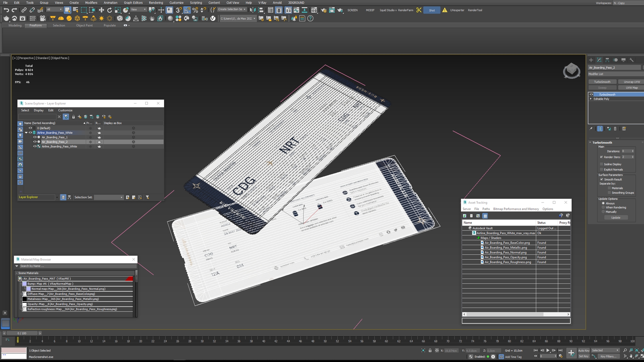Viewport: 644px width, 362px height.
Task: Toggle the Isoline Display checkbox
Action: [601, 164]
